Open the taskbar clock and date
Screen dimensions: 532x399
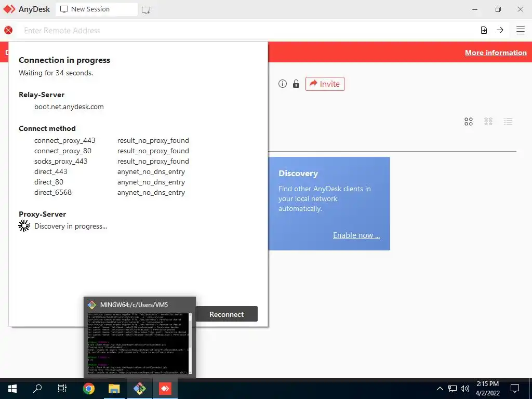[487, 389]
